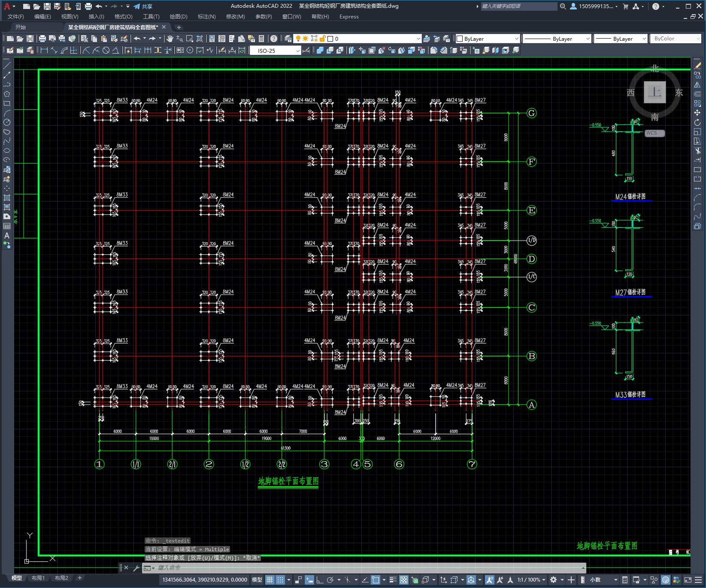Select the multiline Text tool (A)
Screen dimensions: 706x588
7,235
